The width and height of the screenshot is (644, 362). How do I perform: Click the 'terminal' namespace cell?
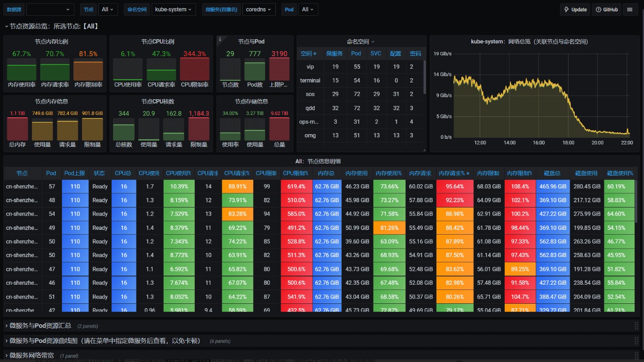point(310,81)
